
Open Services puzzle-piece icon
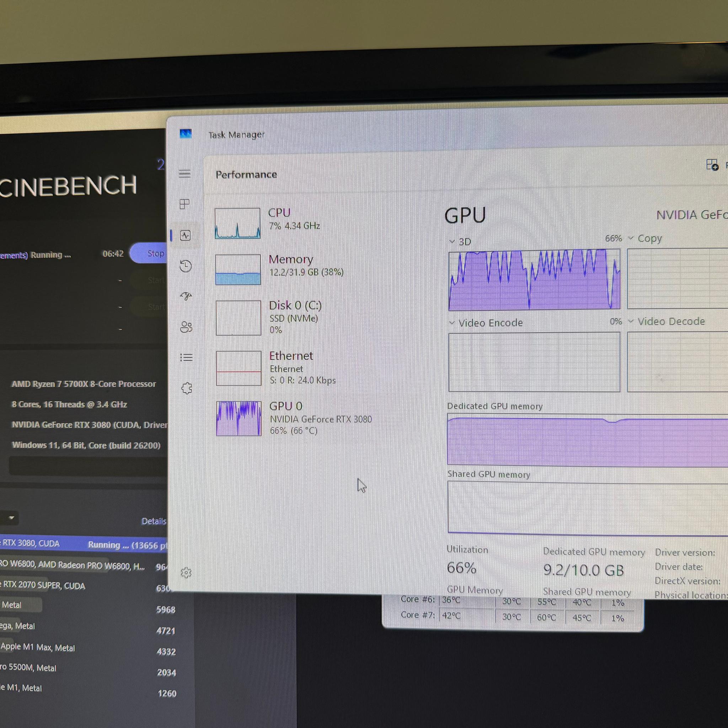pos(187,388)
